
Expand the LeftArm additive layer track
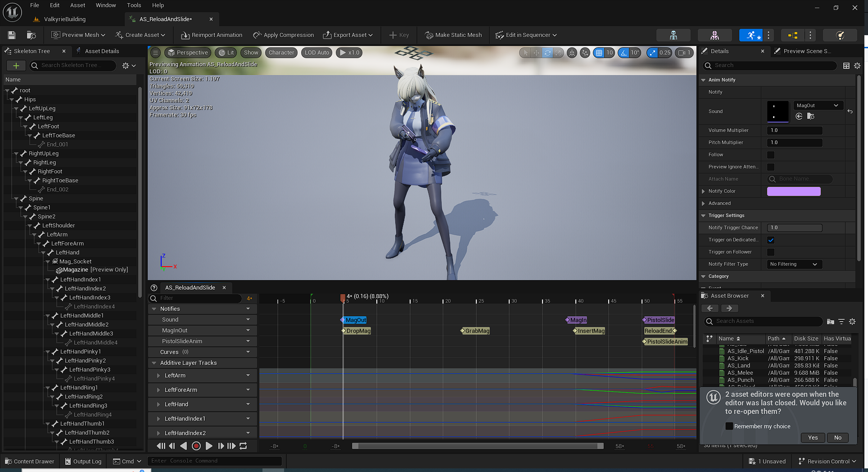tap(158, 376)
